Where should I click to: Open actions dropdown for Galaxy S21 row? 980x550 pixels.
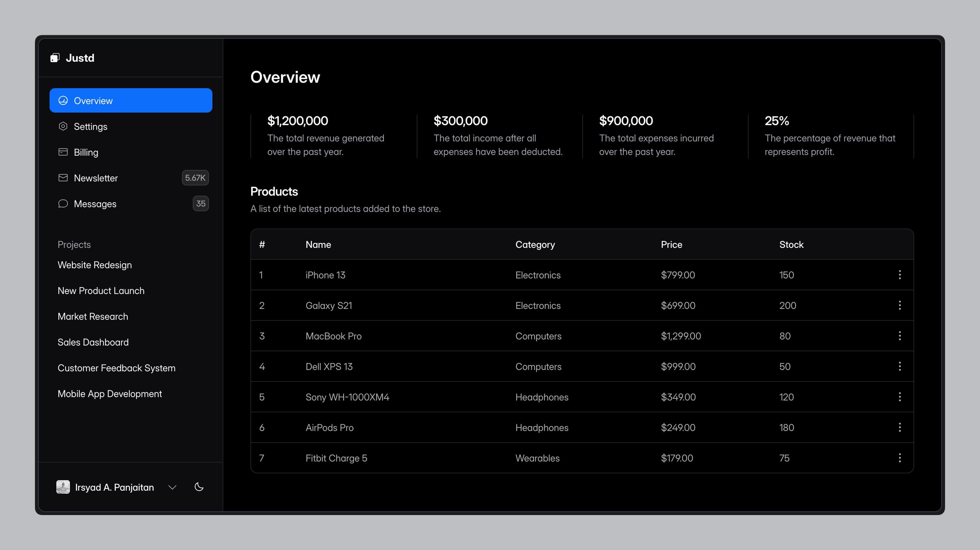tap(899, 305)
